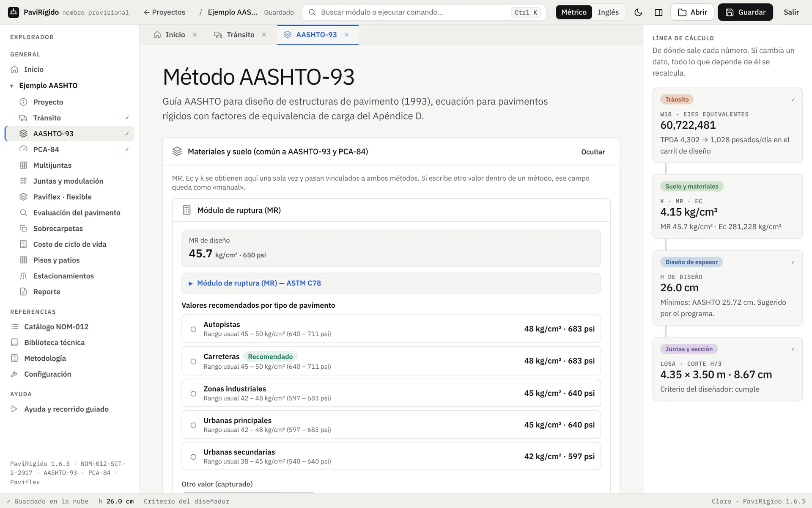Viewport: 812px width, 508px height.
Task: Close the AASHTO-93 tab
Action: [347, 35]
